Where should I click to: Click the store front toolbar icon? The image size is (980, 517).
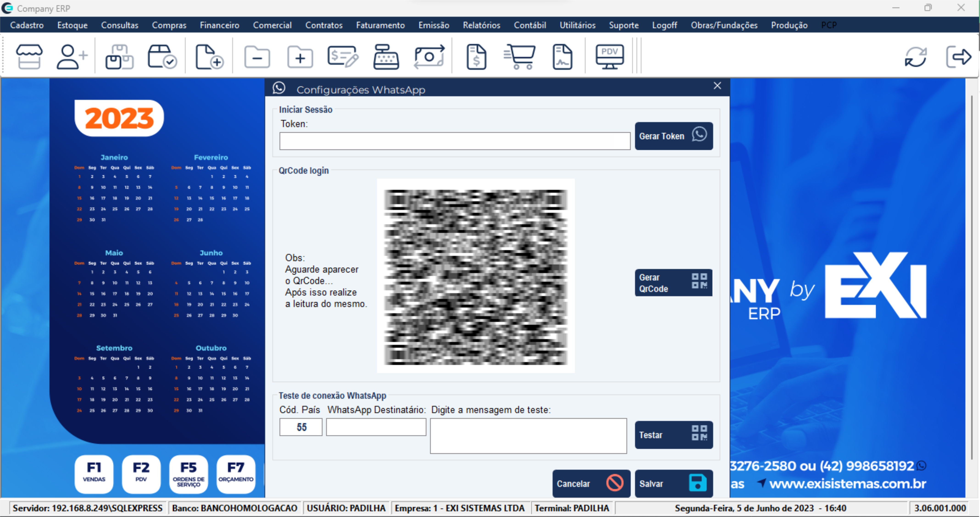coord(29,57)
